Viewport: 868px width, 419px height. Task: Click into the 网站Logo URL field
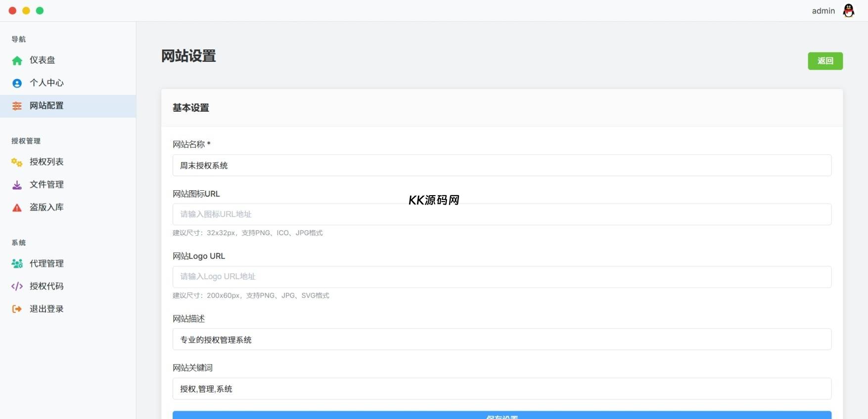(x=502, y=277)
